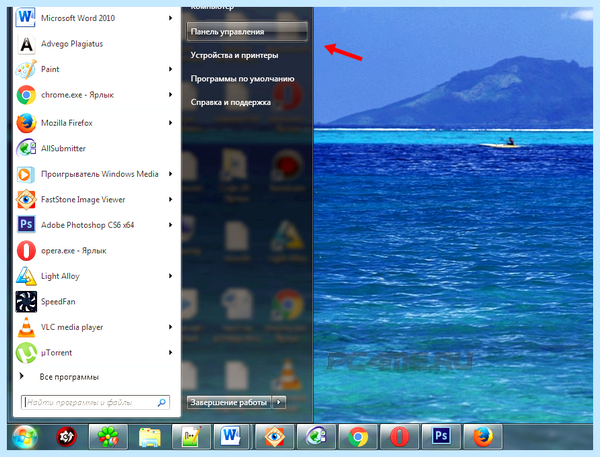Expand FastStone Image Viewer jump list arrow

(170, 199)
